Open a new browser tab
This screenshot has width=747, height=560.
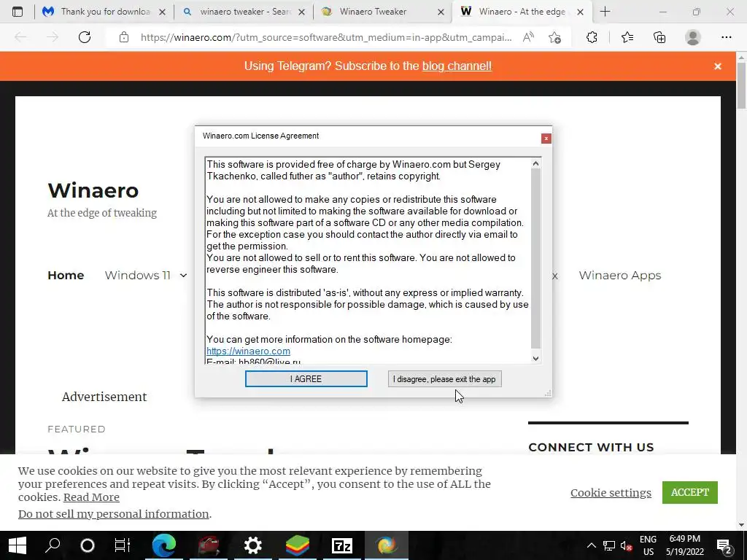605,12
